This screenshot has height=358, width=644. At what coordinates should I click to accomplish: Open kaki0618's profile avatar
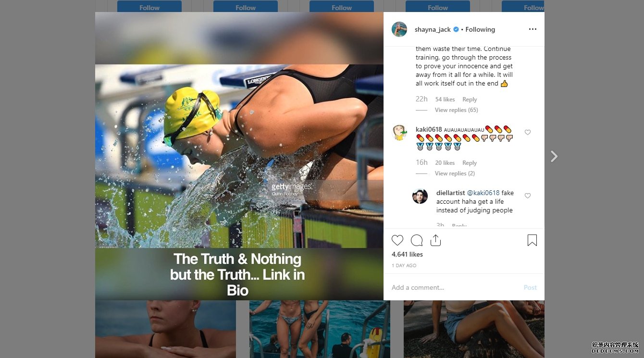[x=400, y=133]
